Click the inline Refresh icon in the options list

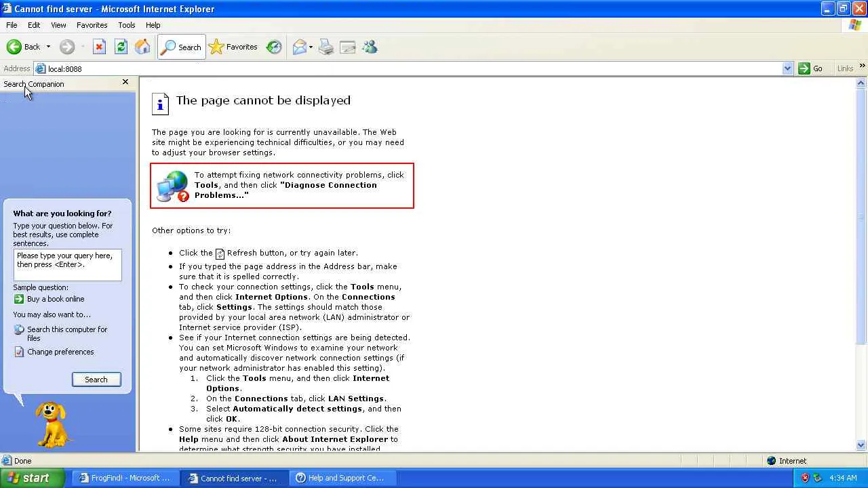(220, 253)
